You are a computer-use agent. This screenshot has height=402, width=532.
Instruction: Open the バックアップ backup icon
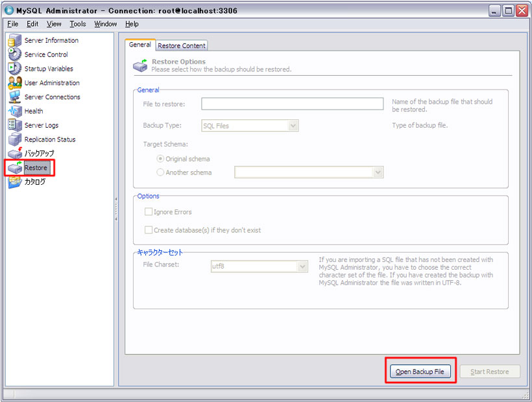[x=14, y=154]
